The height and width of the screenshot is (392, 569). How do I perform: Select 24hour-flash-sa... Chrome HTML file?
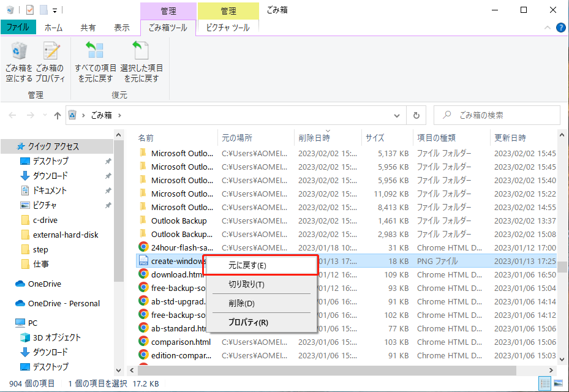pos(347,247)
